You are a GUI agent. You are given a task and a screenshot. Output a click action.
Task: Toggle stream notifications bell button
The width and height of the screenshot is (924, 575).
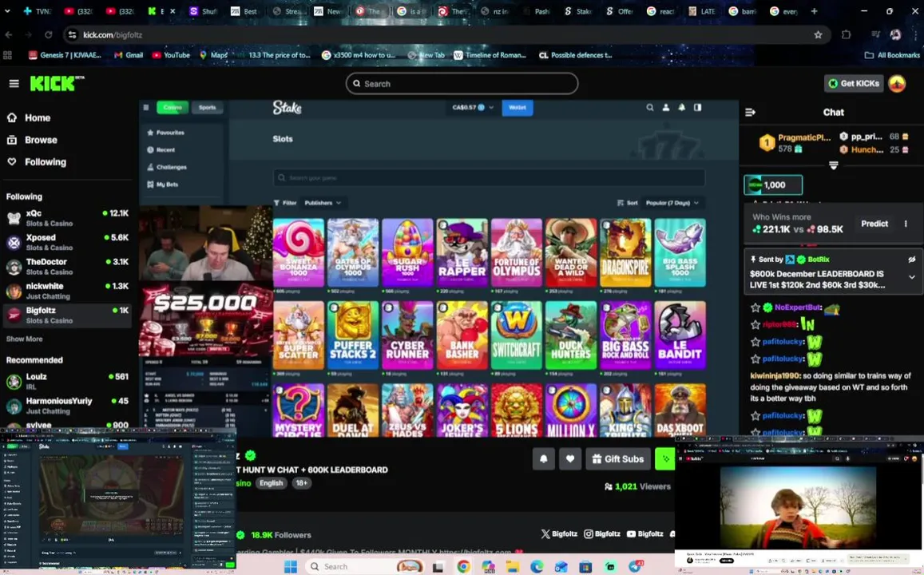pos(543,459)
